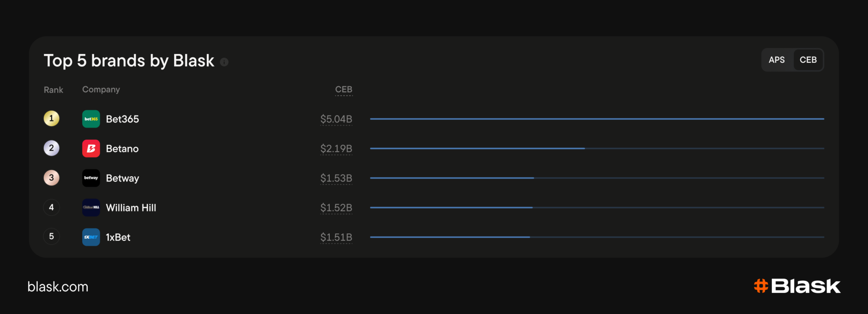The height and width of the screenshot is (314, 868).
Task: Click the Bet365 brand logo icon
Action: (x=91, y=119)
